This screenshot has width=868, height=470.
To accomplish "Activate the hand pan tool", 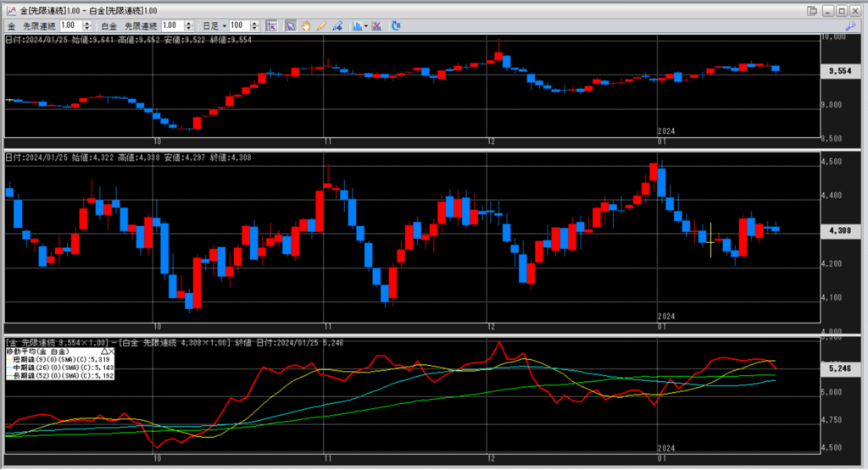I will 305,26.
